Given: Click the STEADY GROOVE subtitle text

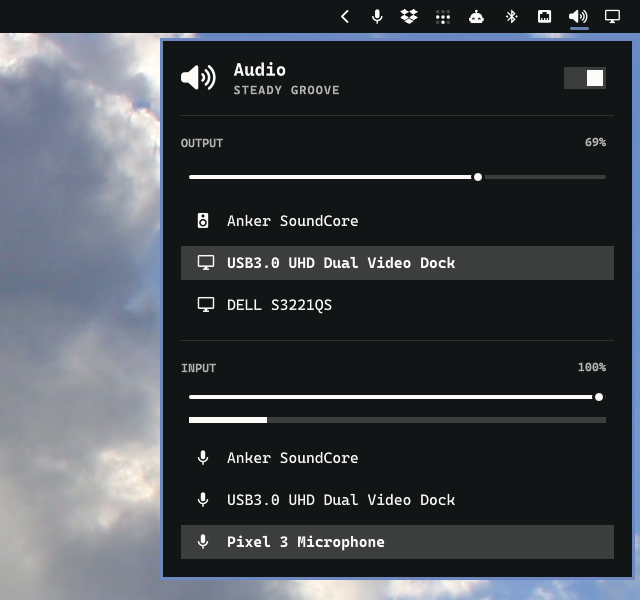Looking at the screenshot, I should (286, 90).
